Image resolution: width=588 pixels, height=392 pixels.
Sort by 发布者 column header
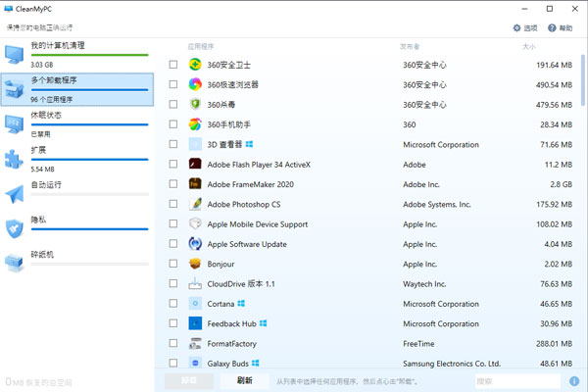click(x=410, y=46)
